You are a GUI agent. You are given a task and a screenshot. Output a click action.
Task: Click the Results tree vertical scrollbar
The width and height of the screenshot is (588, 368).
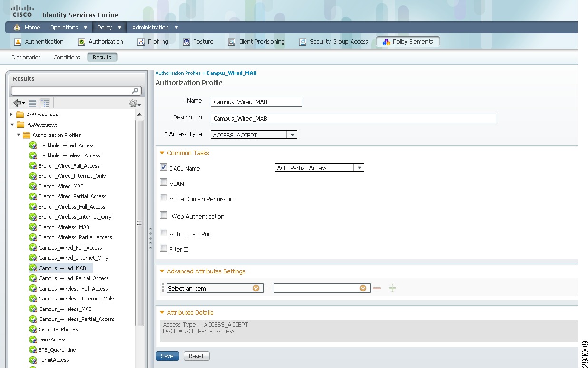pyautogui.click(x=139, y=223)
